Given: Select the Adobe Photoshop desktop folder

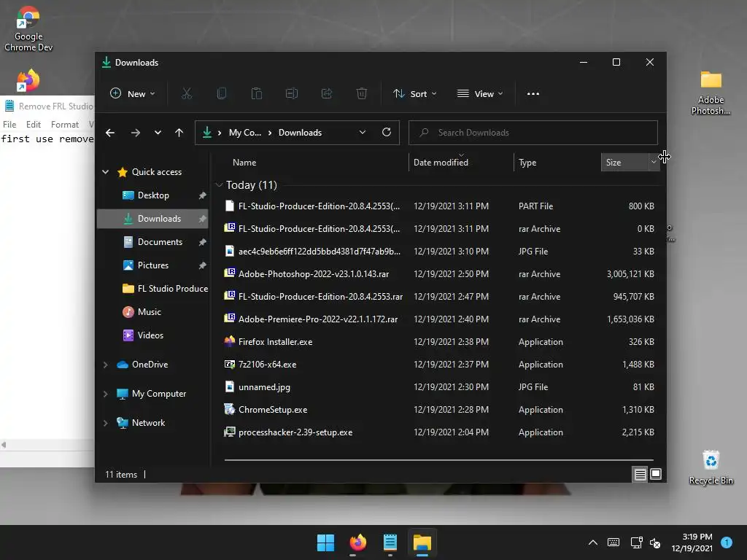Looking at the screenshot, I should coord(711,93).
